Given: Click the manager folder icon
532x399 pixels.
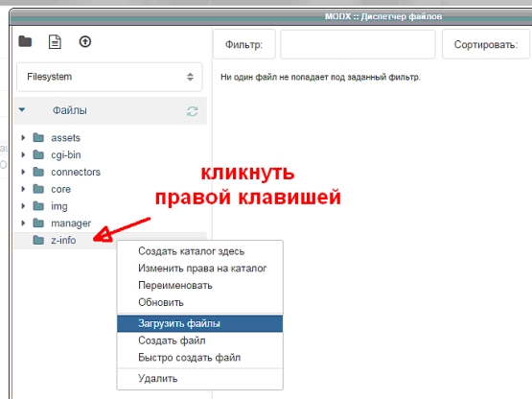Looking at the screenshot, I should [38, 223].
